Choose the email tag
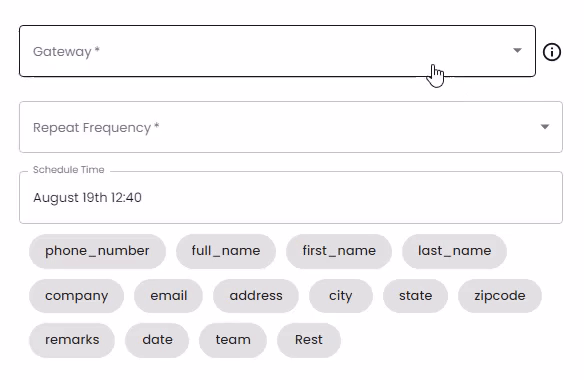This screenshot has height=380, width=584. pos(168,296)
